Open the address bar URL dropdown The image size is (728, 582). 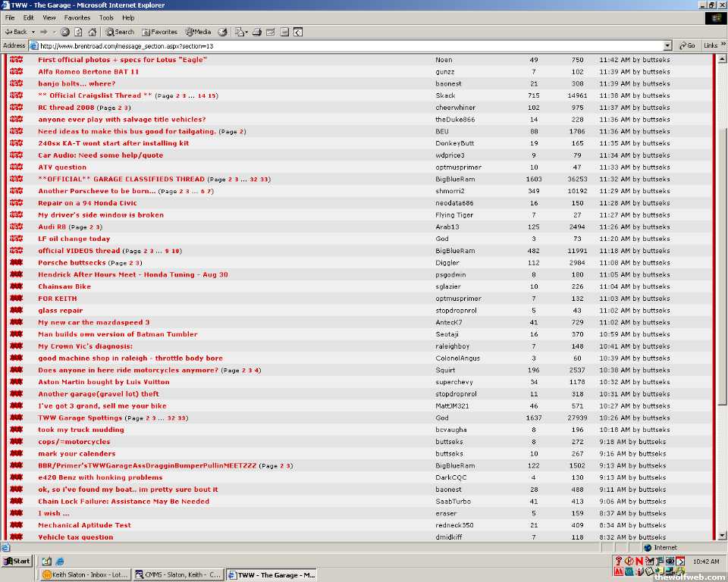(667, 45)
